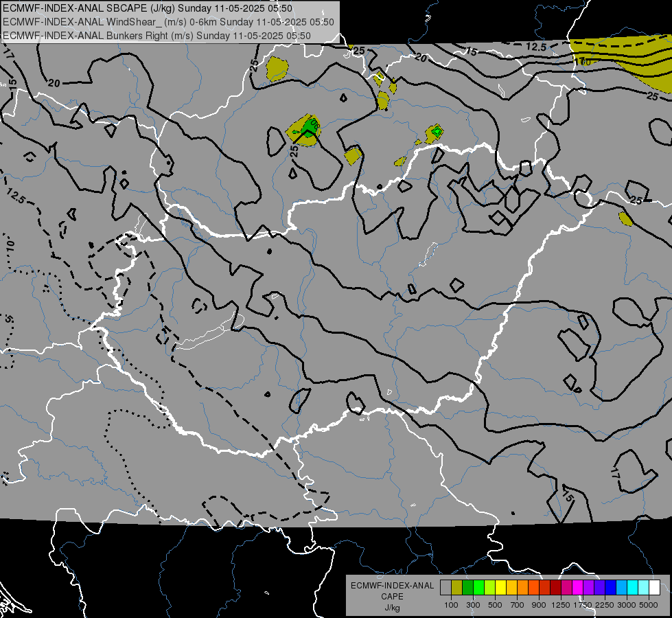Select the dark green legend swatch
Image resolution: width=672 pixels, height=618 pixels.
coord(468,588)
